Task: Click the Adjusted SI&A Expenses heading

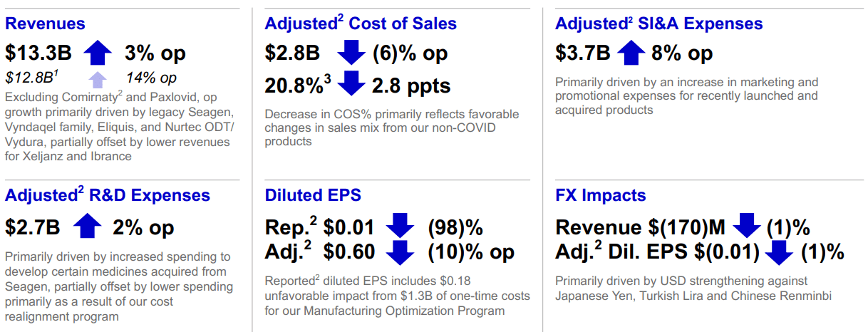Action: 658,24
